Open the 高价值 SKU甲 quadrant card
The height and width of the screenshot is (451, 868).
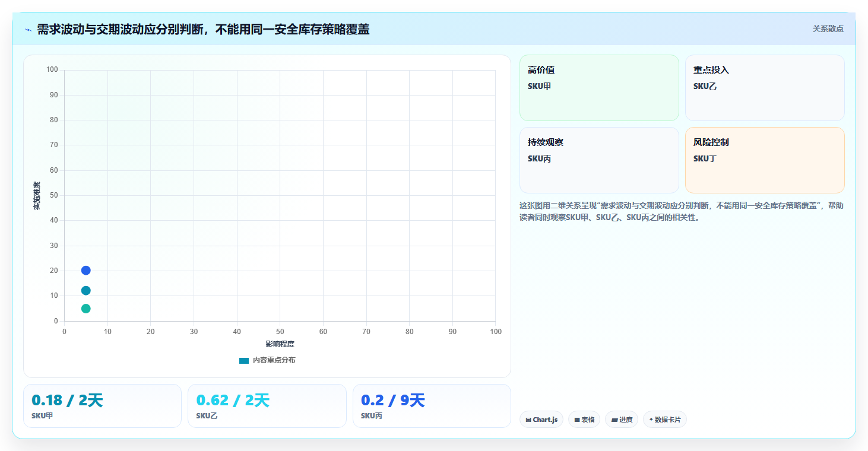tap(599, 88)
